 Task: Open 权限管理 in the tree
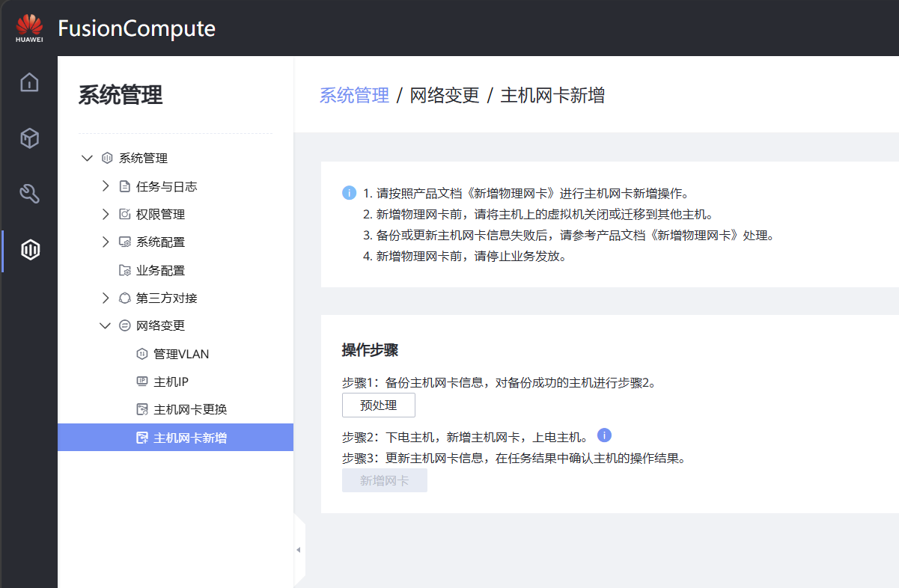coord(160,214)
